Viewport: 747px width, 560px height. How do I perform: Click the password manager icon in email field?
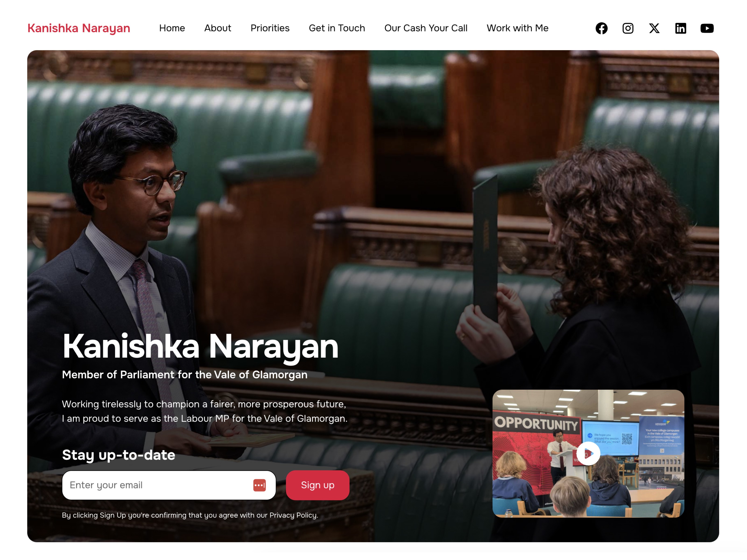click(x=259, y=485)
